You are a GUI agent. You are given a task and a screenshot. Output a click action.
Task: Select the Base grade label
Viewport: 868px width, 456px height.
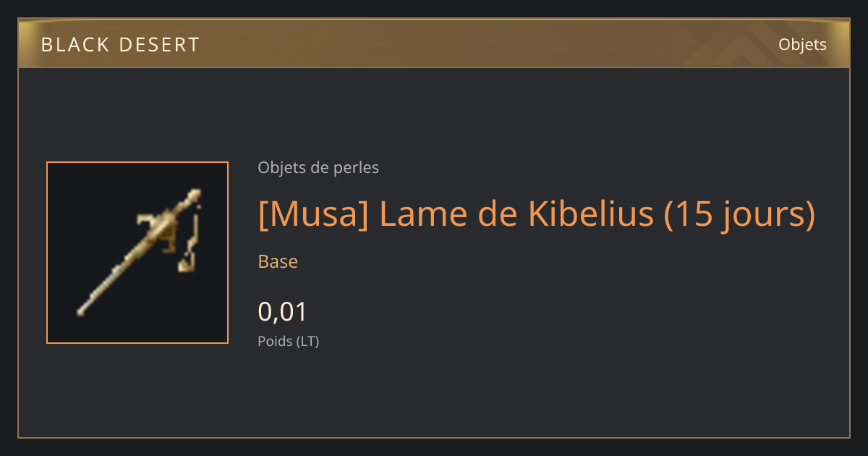[278, 261]
